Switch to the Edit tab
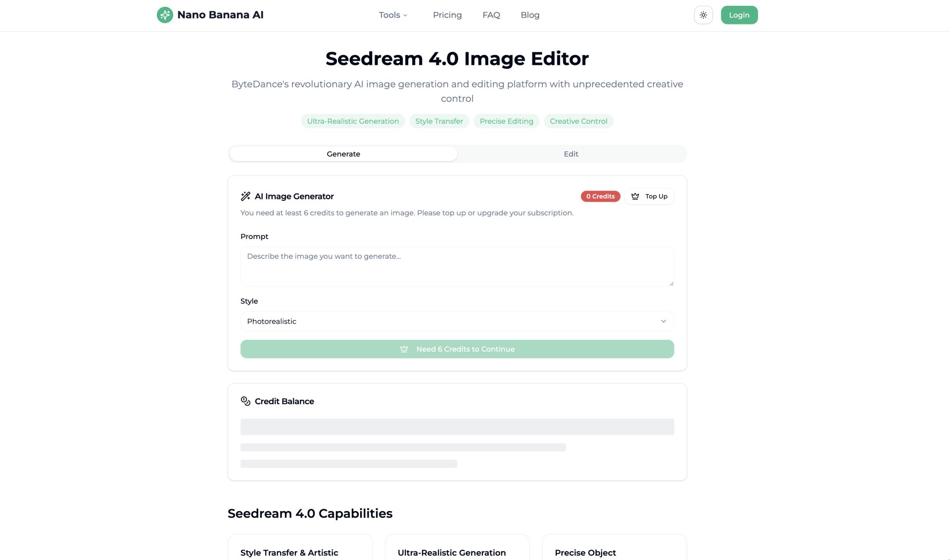This screenshot has width=950, height=560. [571, 154]
